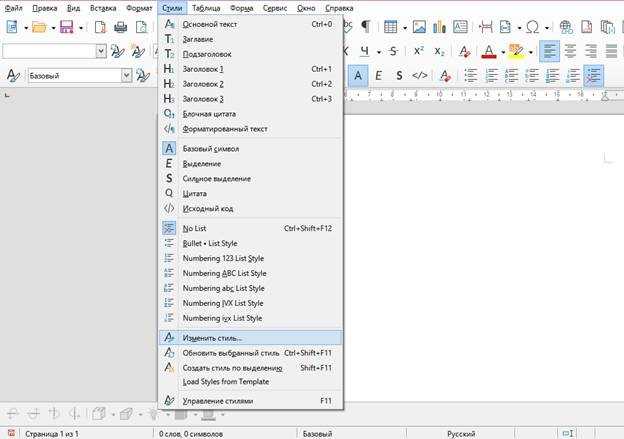Screen dimensions: 624x439
Task: Click the Insert page break icon
Action: [x=486, y=27]
